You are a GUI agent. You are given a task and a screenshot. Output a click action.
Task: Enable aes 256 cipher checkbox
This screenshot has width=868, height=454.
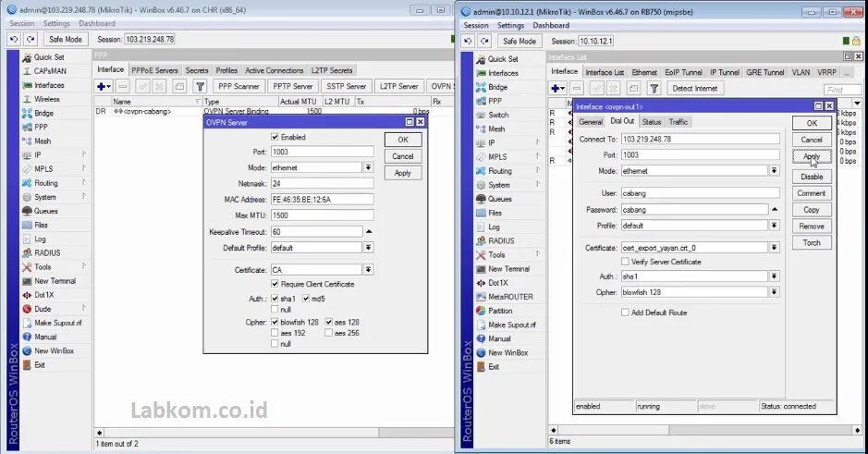pos(329,333)
